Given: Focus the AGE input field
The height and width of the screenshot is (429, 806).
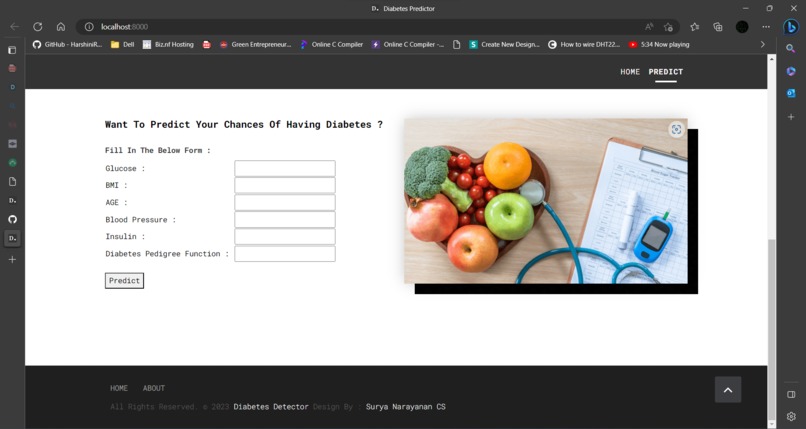Looking at the screenshot, I should coord(285,202).
